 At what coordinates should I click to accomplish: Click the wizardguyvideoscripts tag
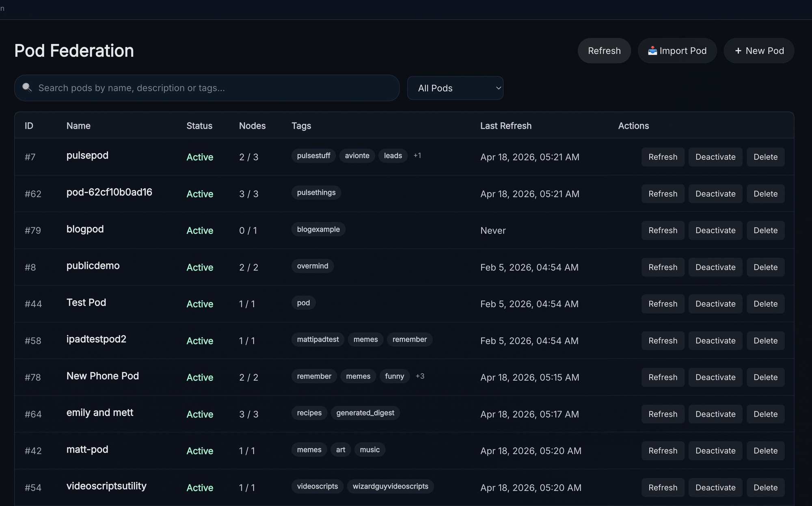coord(390,487)
